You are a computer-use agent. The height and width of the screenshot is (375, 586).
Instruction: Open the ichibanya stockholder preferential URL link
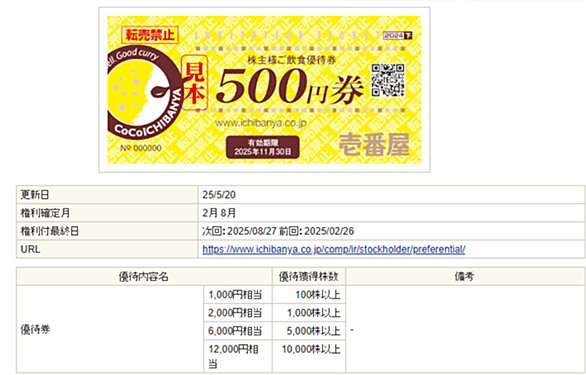334,249
